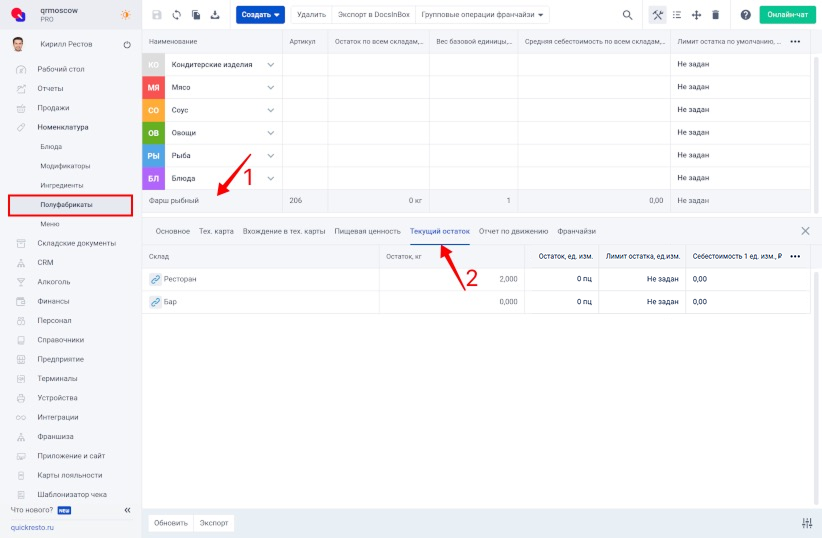Open help via question mark icon
Viewport: 822px width, 538px height.
pyautogui.click(x=745, y=15)
